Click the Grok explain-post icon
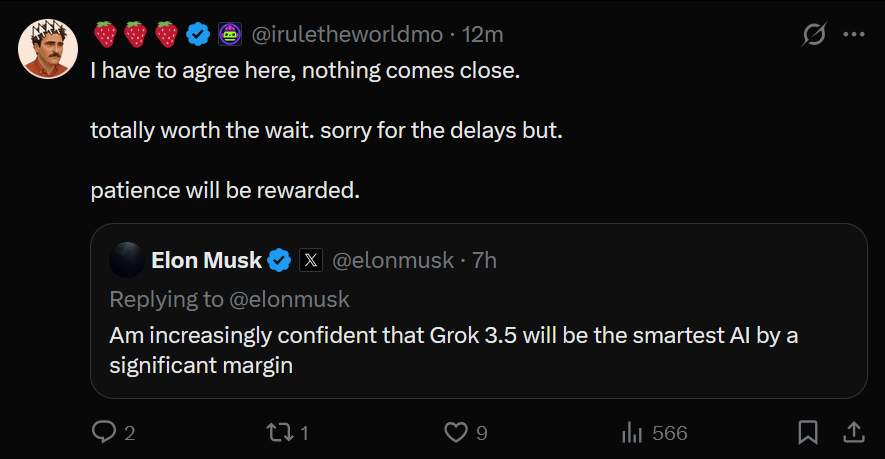This screenshot has height=459, width=885. point(814,34)
